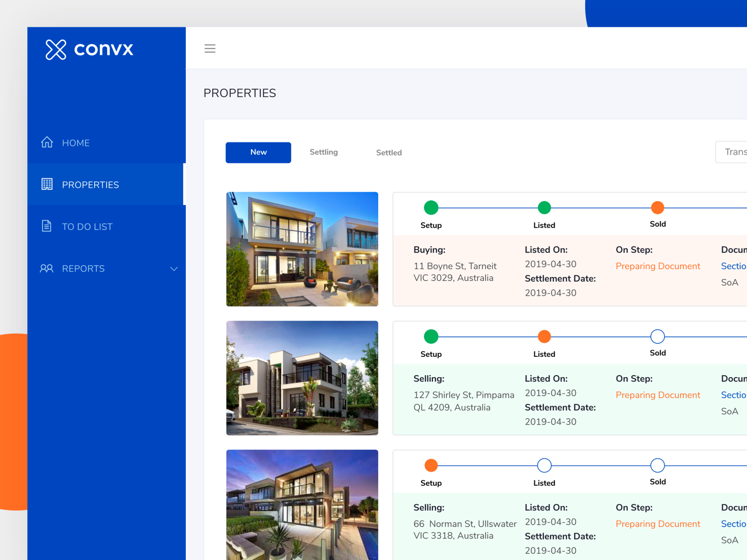Click the Properties building icon
747x560 pixels.
coord(47,184)
